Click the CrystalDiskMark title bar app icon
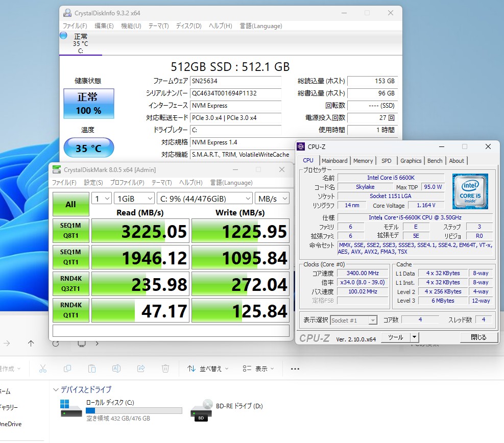 pos(57,169)
